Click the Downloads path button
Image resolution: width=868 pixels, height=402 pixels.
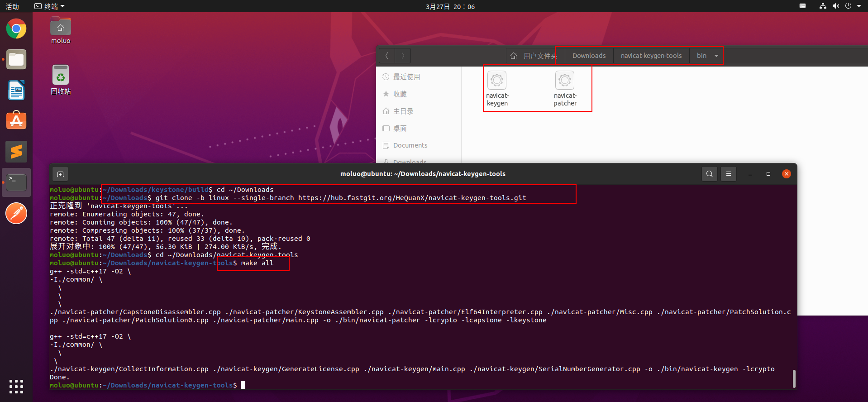pyautogui.click(x=589, y=56)
